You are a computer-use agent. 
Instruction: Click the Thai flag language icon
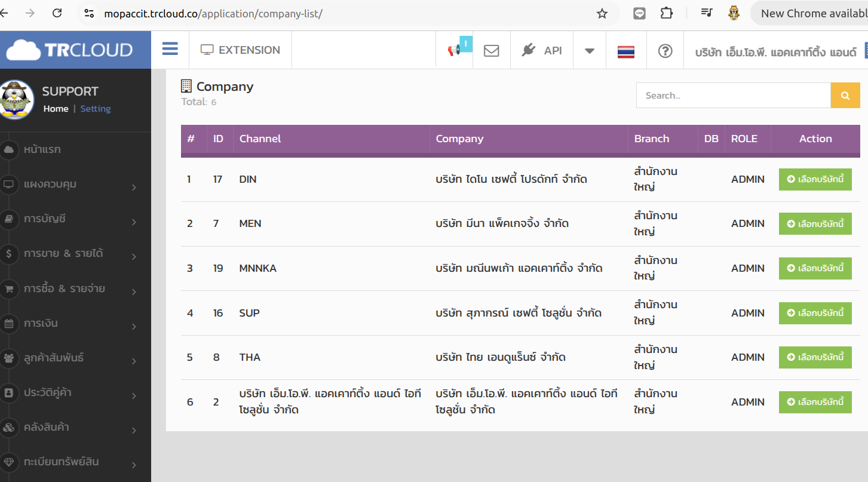coord(625,51)
